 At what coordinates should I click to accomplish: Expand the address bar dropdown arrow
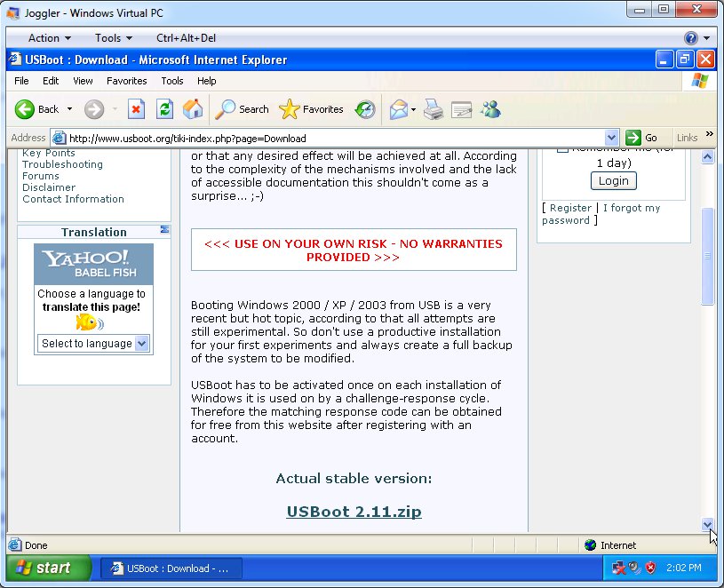pos(611,138)
